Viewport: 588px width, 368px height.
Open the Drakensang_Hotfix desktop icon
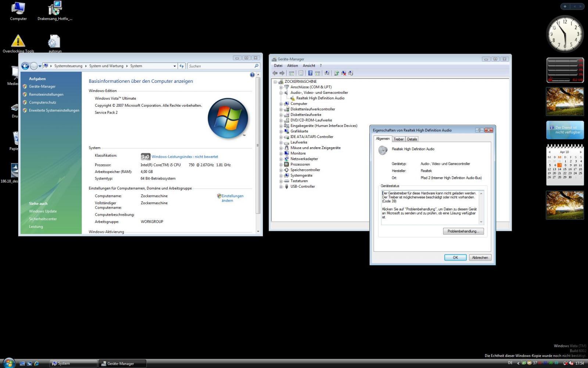(x=55, y=11)
